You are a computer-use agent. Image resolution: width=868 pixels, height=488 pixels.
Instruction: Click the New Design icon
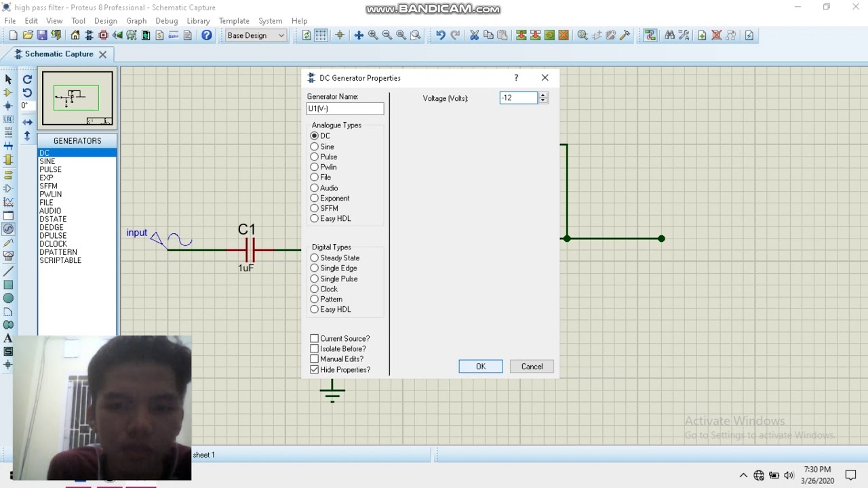(13, 35)
